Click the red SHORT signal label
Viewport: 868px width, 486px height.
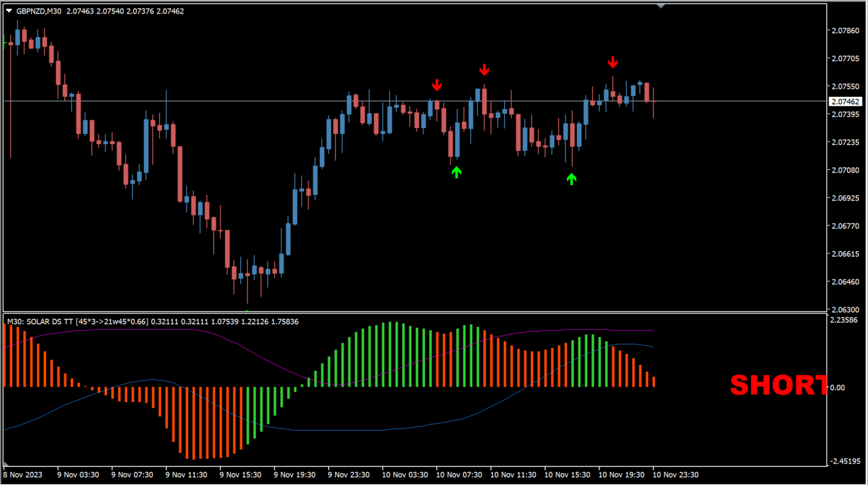point(778,385)
